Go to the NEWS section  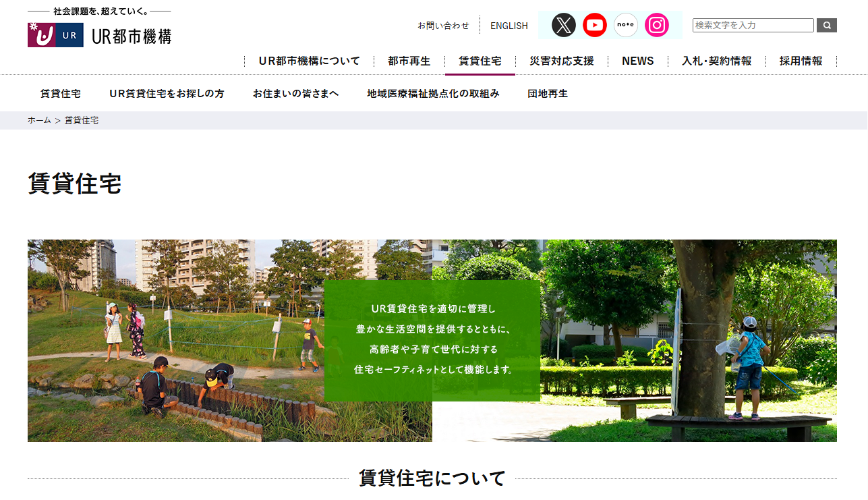point(637,61)
